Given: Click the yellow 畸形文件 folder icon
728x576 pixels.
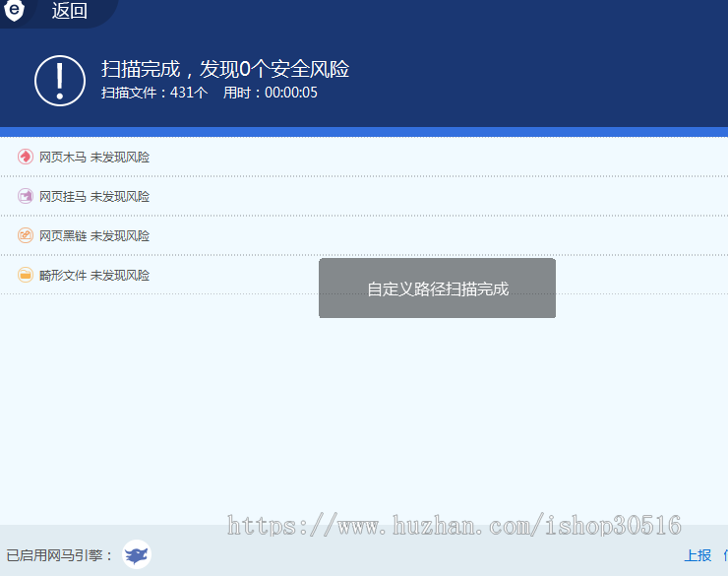Looking at the screenshot, I should [x=26, y=275].
